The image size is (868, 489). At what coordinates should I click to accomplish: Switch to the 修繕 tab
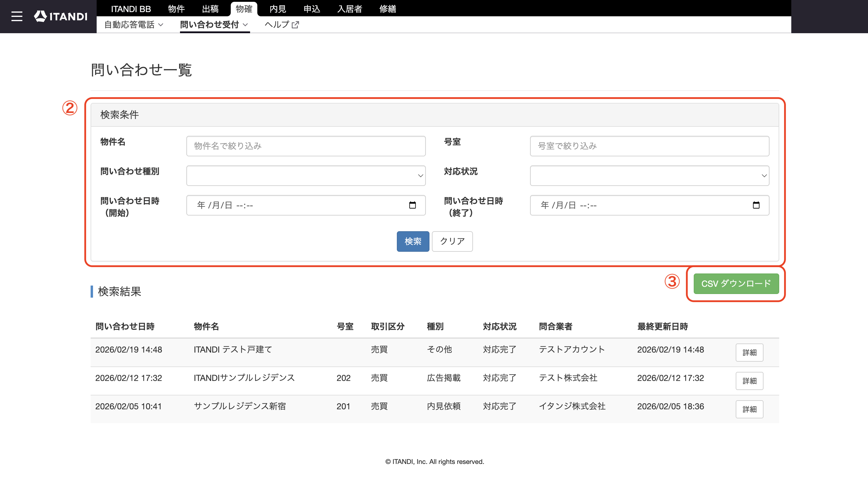pos(388,9)
